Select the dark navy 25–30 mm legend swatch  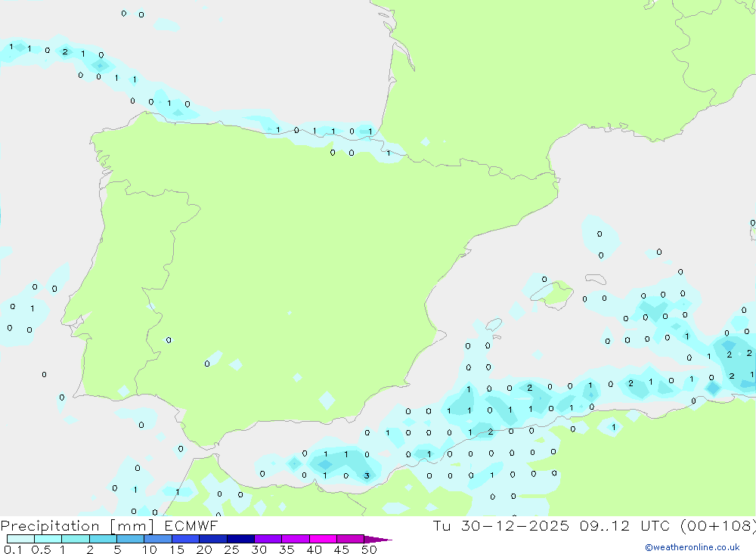[240, 539]
